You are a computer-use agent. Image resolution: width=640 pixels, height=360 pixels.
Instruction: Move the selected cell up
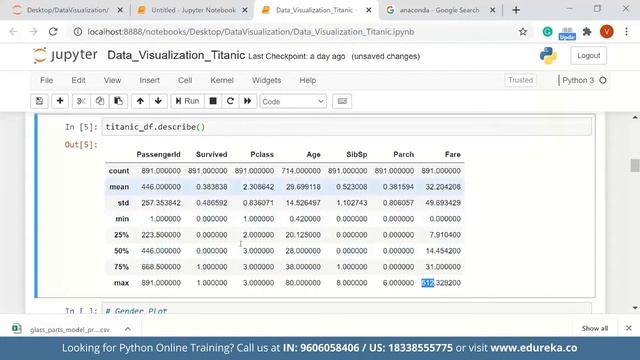140,101
